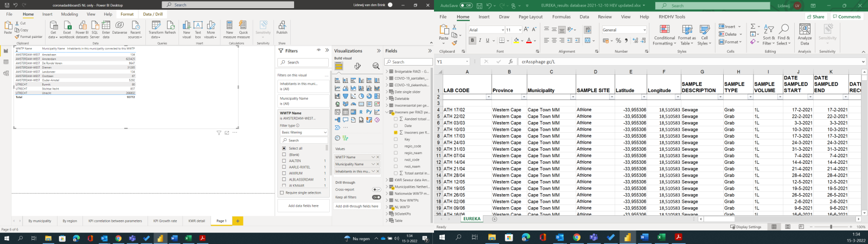
Task: Click Excel save icon in title bar
Action: (x=479, y=5)
